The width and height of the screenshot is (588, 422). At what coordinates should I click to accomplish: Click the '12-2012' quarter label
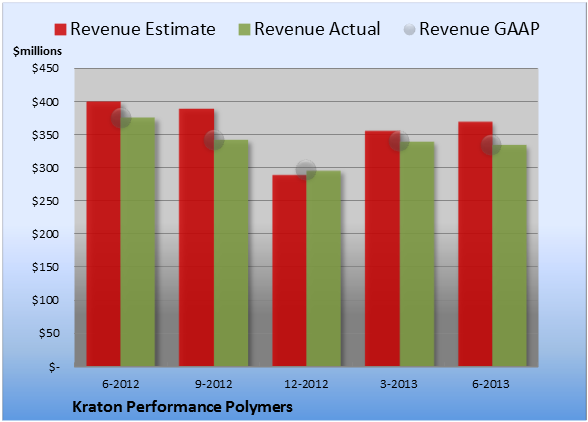306,384
